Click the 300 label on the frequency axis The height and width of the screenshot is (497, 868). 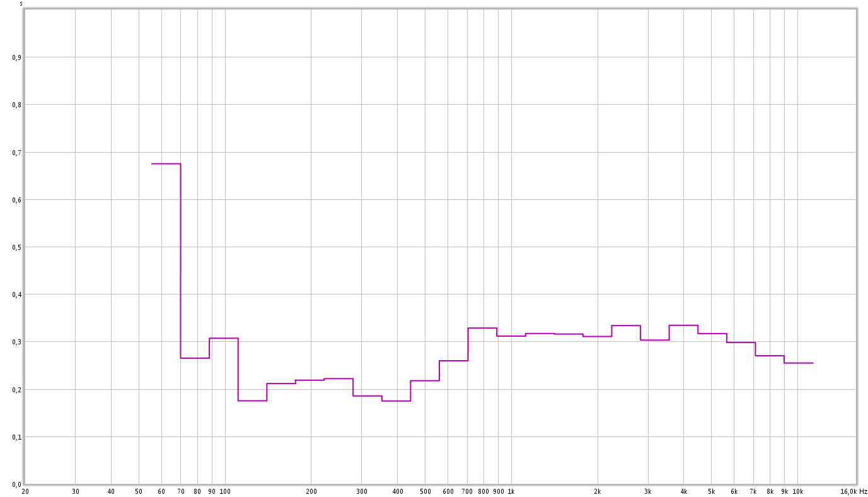click(x=362, y=491)
